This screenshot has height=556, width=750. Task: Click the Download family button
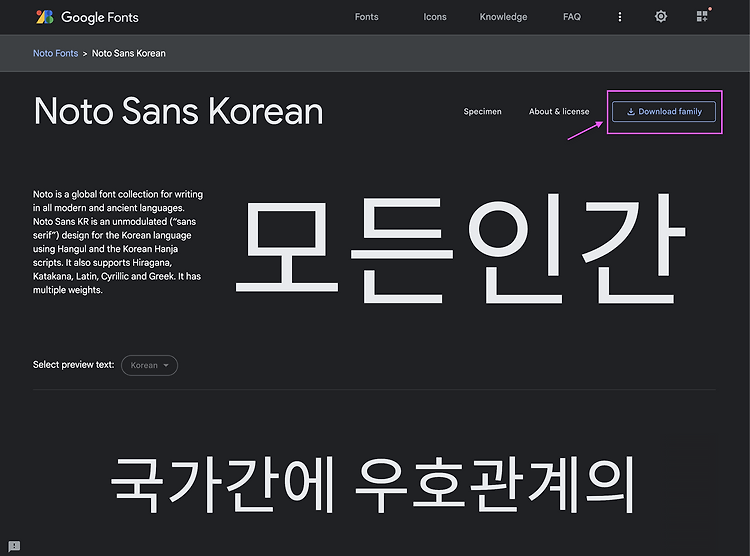[x=664, y=111]
